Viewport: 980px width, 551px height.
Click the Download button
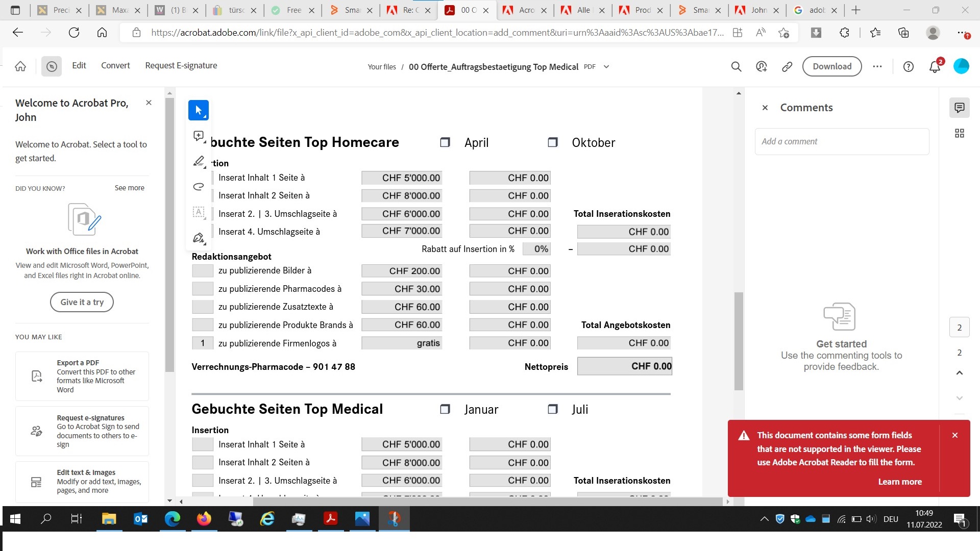tap(831, 66)
